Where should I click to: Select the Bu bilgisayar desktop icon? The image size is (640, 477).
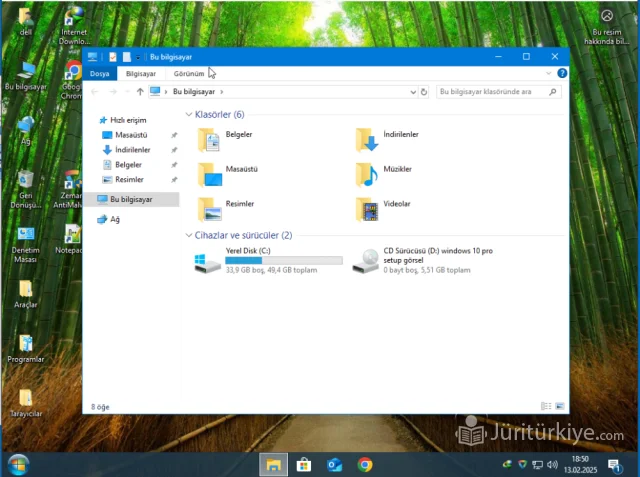[x=25, y=76]
